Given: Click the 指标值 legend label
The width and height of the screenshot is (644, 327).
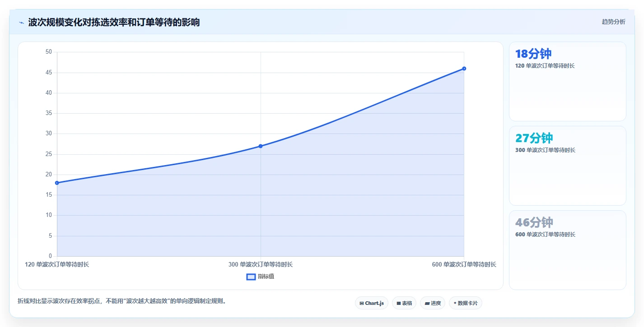Looking at the screenshot, I should coord(266,276).
